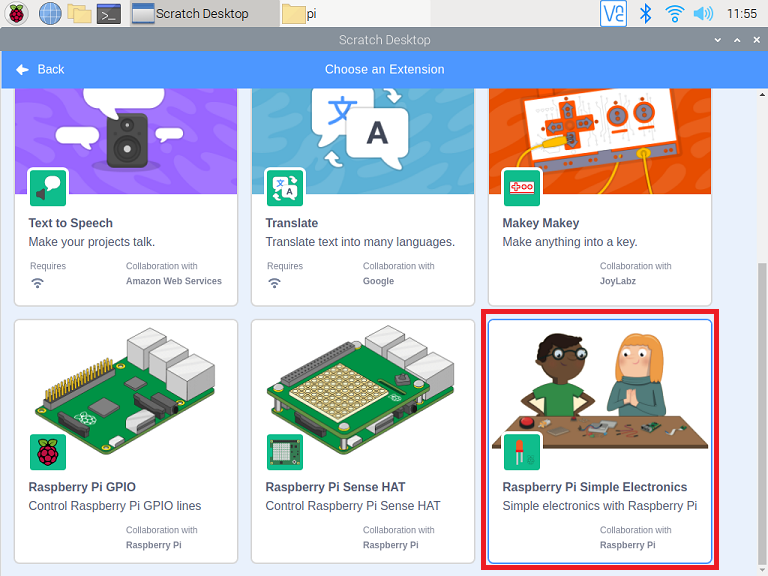Click "Control Raspberry Pi GPIO lines" description
Viewport: 768px width, 576px height.
115,506
